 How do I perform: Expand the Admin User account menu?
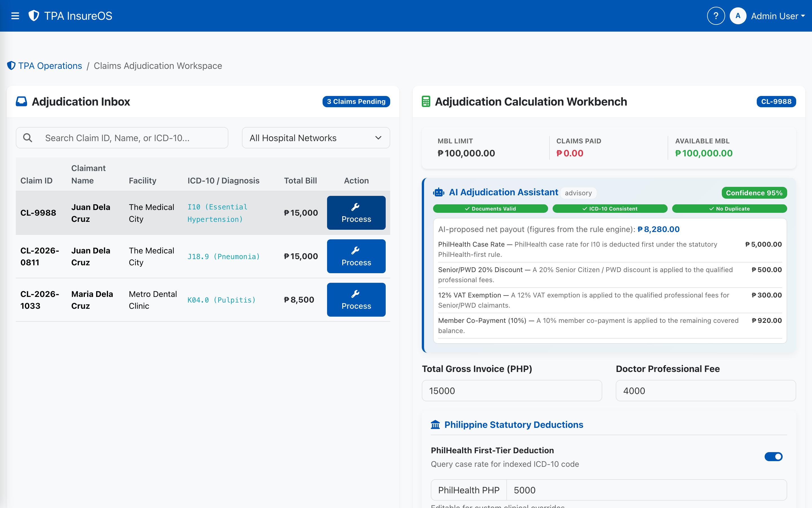(x=778, y=16)
